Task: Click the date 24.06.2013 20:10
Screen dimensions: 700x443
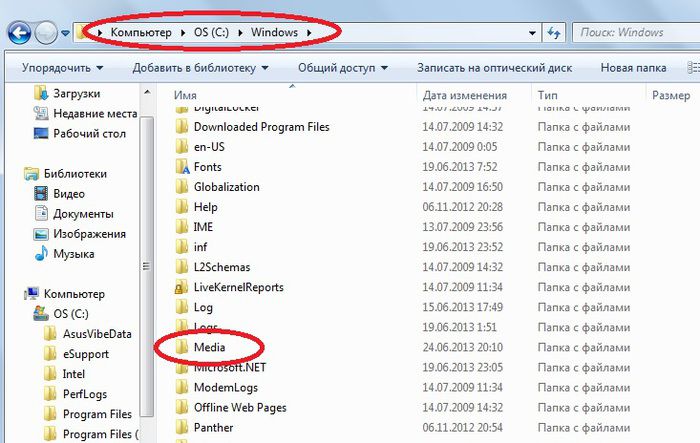Action: coord(462,347)
